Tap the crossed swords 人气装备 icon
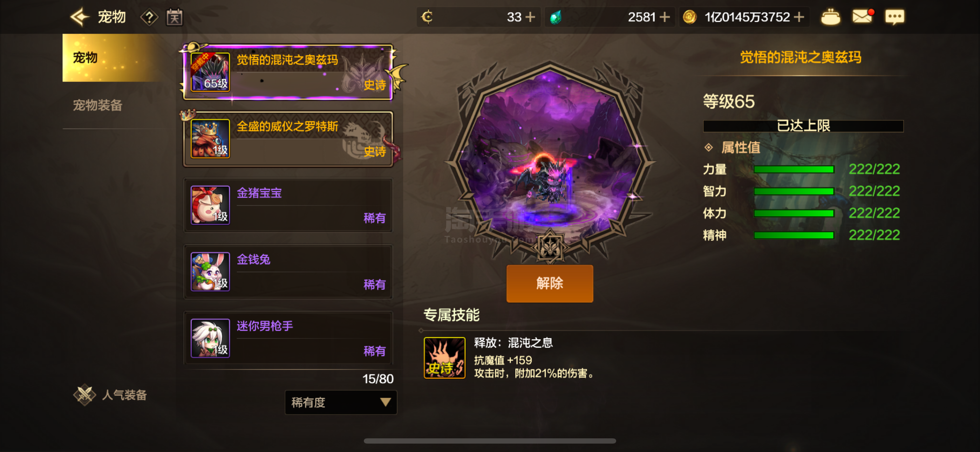 (x=84, y=395)
